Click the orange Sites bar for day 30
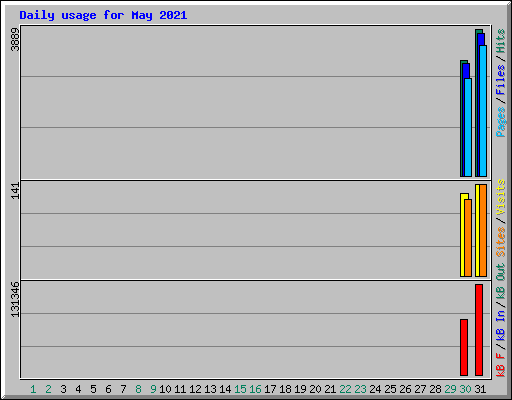 [468, 238]
